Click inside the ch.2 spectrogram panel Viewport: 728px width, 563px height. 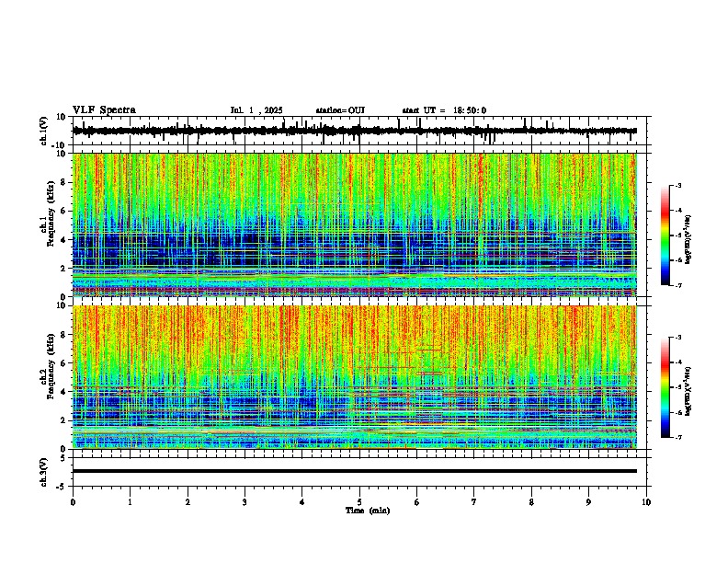(355, 377)
